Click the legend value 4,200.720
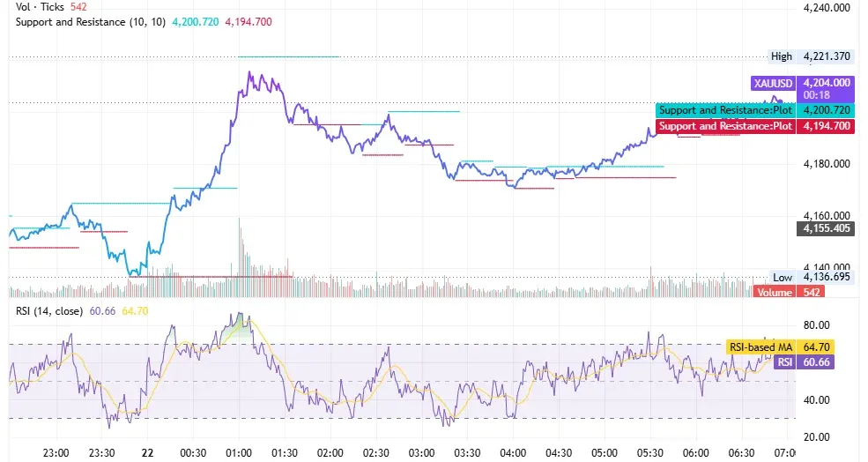Image resolution: width=868 pixels, height=462 pixels. (x=196, y=22)
